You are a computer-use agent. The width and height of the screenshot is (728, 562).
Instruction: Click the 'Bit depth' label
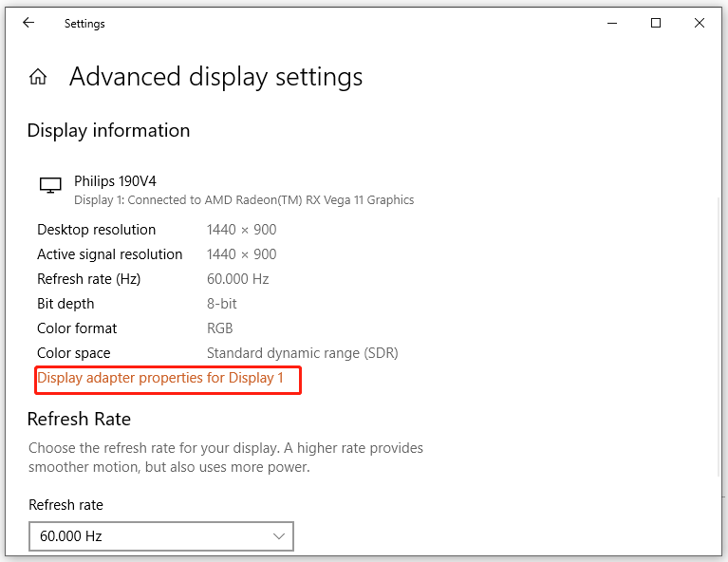pos(65,303)
